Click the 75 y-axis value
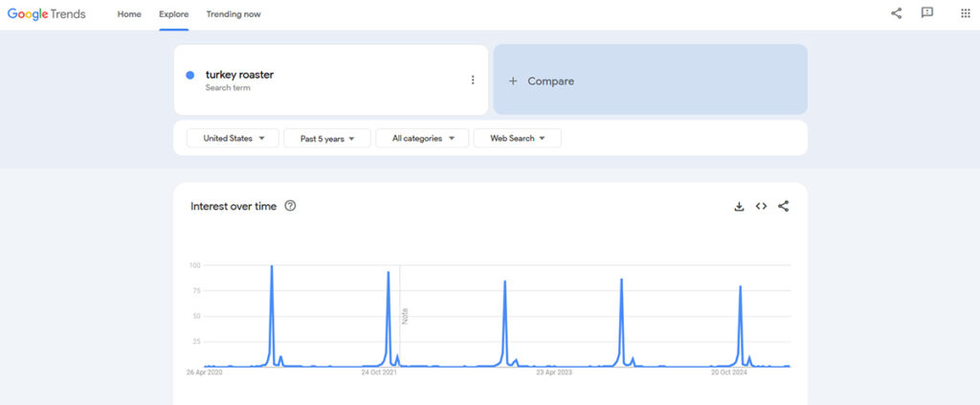980x405 pixels. (196, 291)
